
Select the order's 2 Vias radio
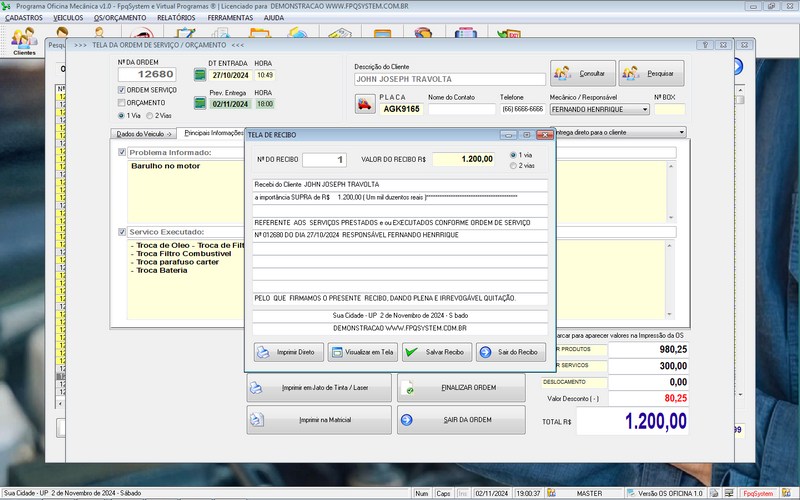tap(149, 116)
